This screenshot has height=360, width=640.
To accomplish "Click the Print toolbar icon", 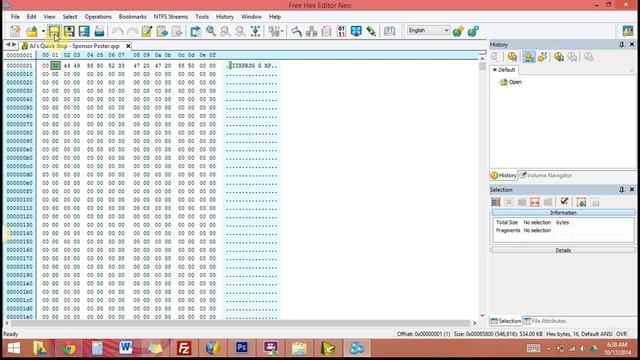I will click(99, 31).
